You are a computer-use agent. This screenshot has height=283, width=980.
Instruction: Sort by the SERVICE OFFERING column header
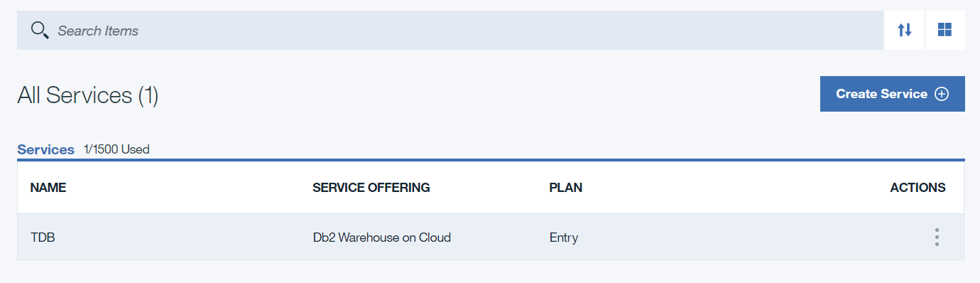(371, 188)
